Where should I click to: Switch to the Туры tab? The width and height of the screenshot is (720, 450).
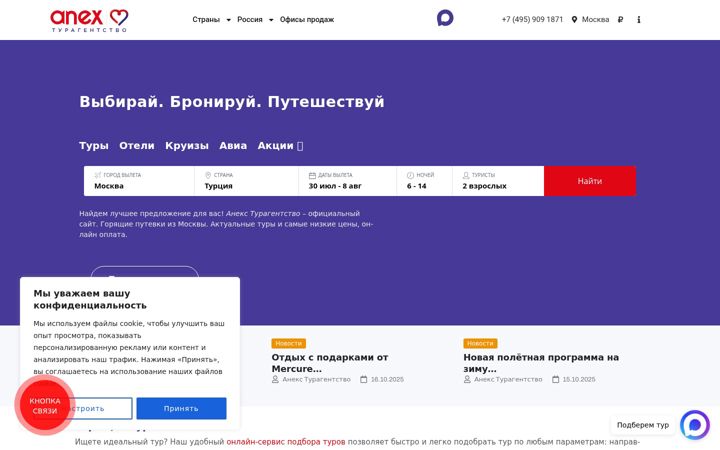pos(94,146)
